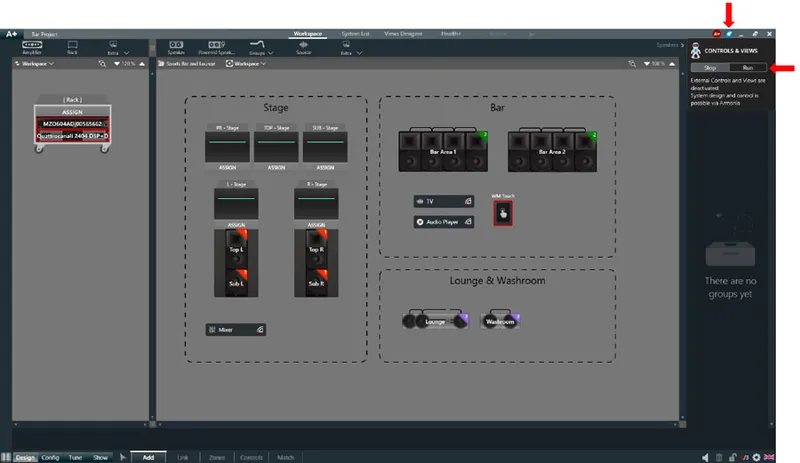Click ASSIGN under R - Stage amplifier
This screenshot has width=800, height=463.
point(316,225)
